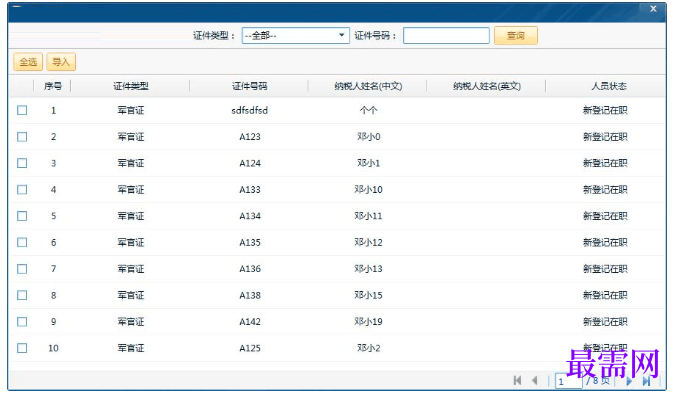Close the dialog with the X icon

point(653,8)
